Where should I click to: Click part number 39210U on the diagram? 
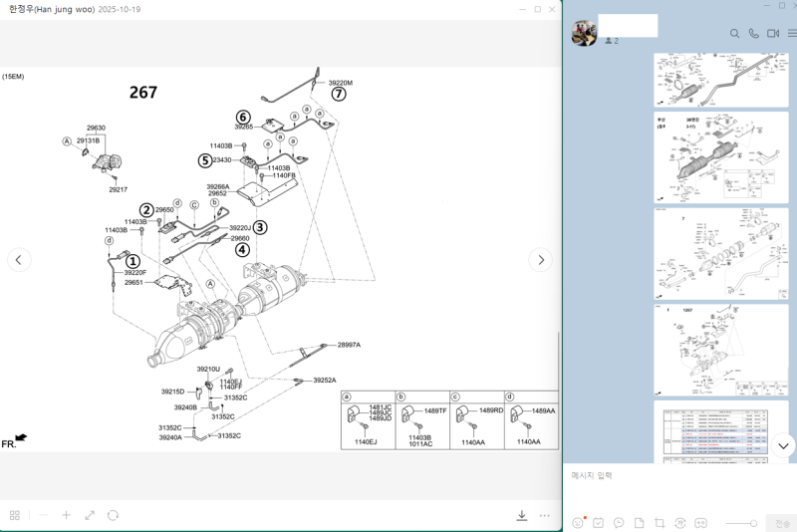(208, 369)
